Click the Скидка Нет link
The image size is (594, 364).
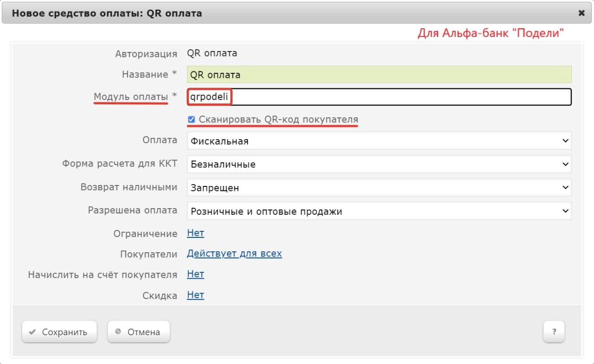[x=195, y=295]
